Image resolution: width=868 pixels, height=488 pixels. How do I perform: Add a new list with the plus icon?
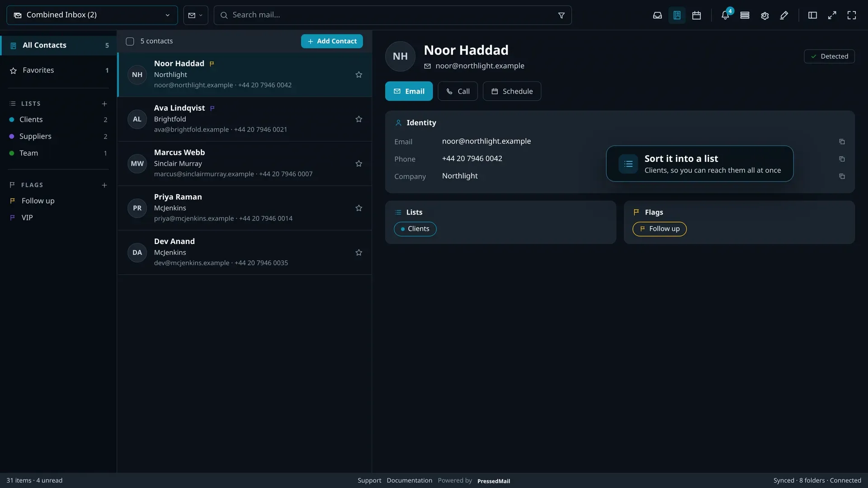point(104,104)
